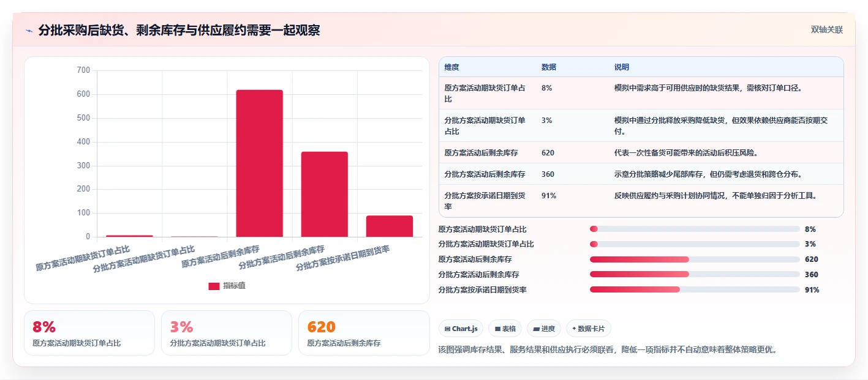Select the 进度 tag chip
The image size is (868, 380).
(x=544, y=329)
